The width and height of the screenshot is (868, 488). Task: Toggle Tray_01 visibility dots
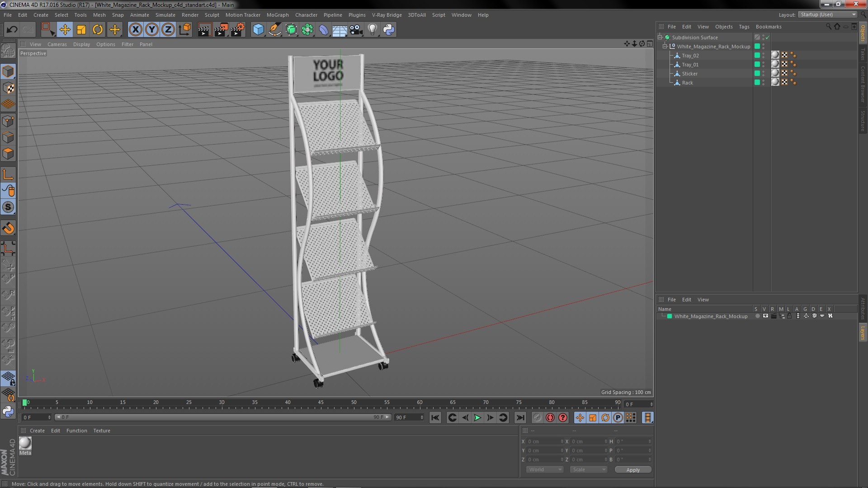[764, 64]
